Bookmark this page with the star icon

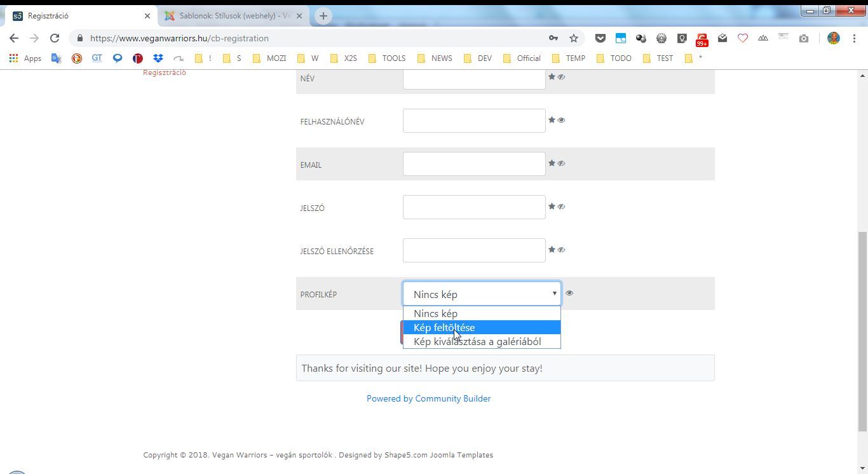574,38
